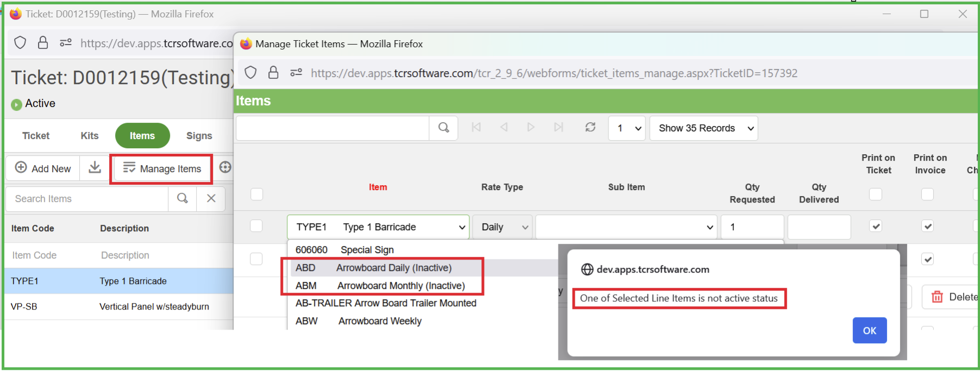Go to next page of records

pyautogui.click(x=531, y=128)
